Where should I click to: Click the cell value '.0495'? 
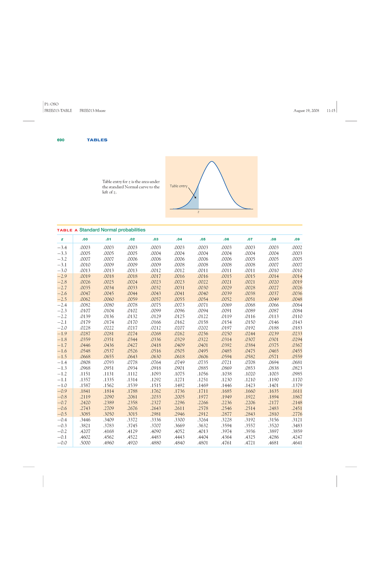pyautogui.click(x=203, y=351)
